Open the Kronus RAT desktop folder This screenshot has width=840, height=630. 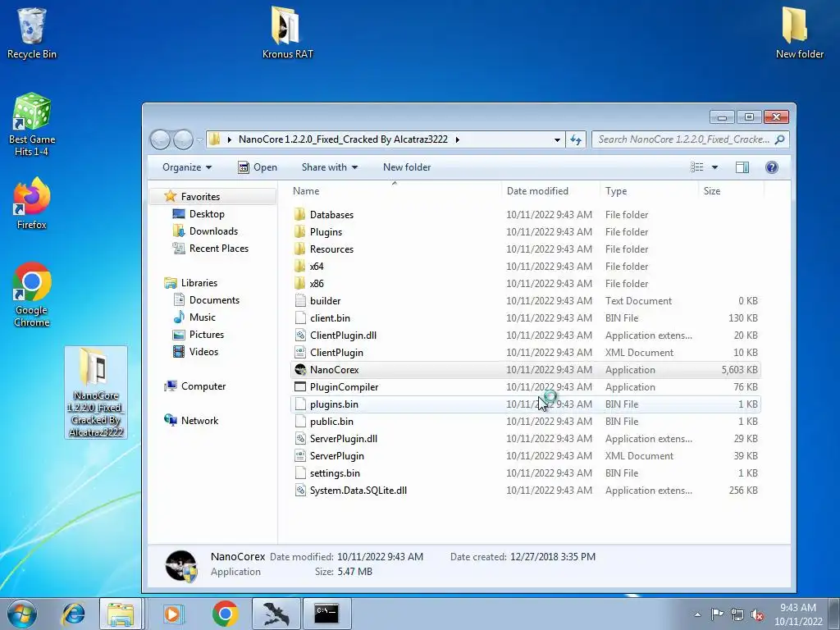tap(287, 33)
